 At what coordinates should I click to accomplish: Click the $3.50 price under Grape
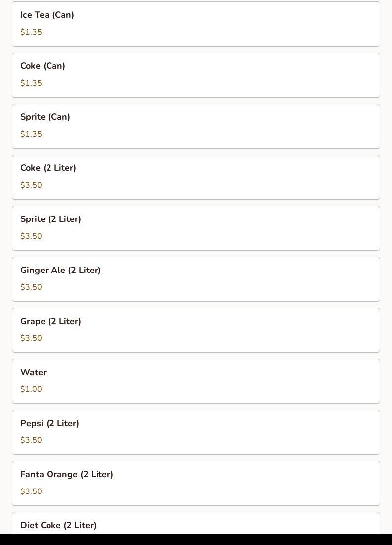point(31,338)
